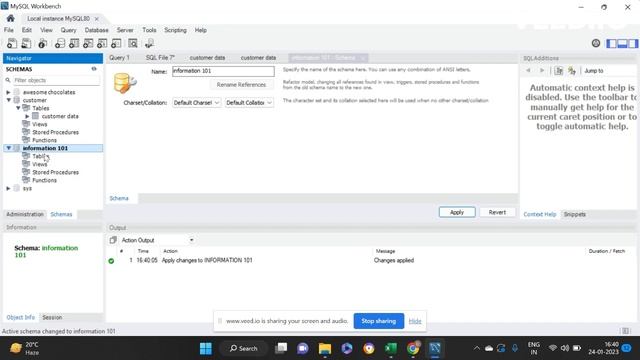The image size is (640, 360).
Task: Open the Scripting menu
Action: point(175,30)
